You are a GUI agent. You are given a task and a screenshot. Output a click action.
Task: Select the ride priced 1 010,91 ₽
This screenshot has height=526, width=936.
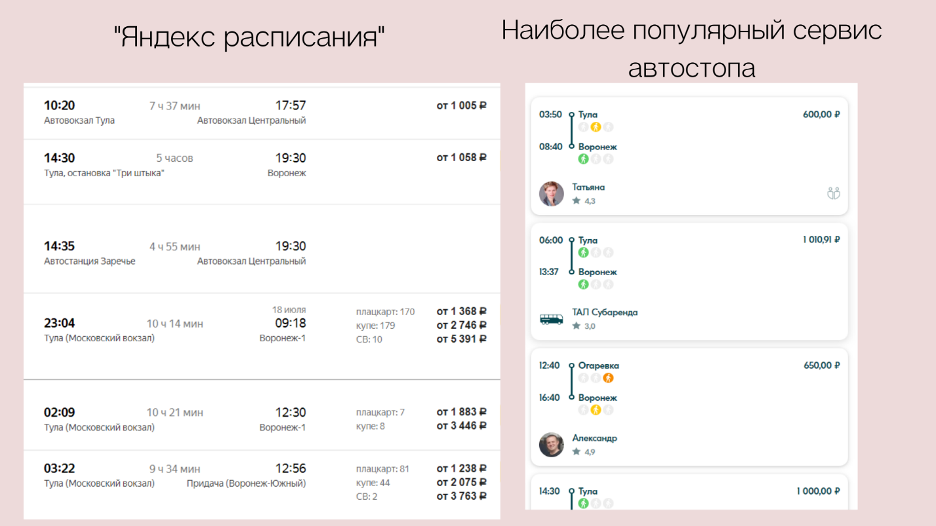tap(689, 281)
